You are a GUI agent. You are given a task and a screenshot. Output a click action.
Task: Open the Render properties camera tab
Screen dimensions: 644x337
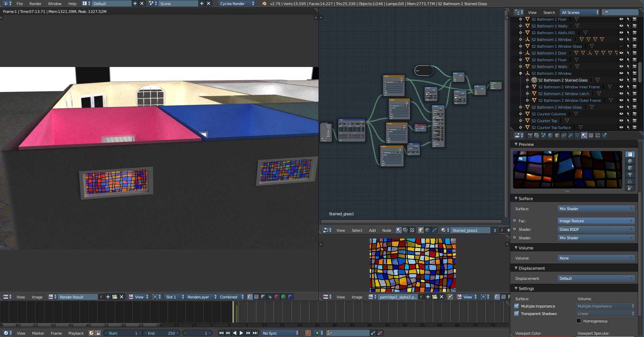pyautogui.click(x=531, y=135)
